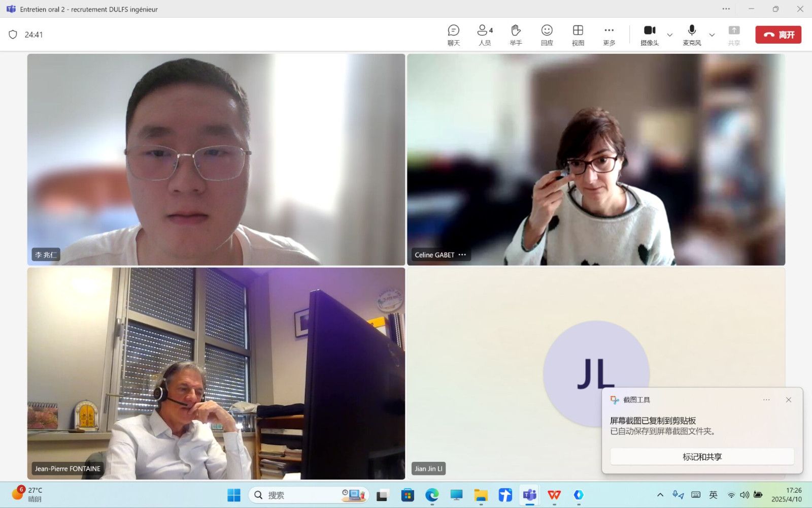Show hidden system tray icons chevron

[x=660, y=495]
